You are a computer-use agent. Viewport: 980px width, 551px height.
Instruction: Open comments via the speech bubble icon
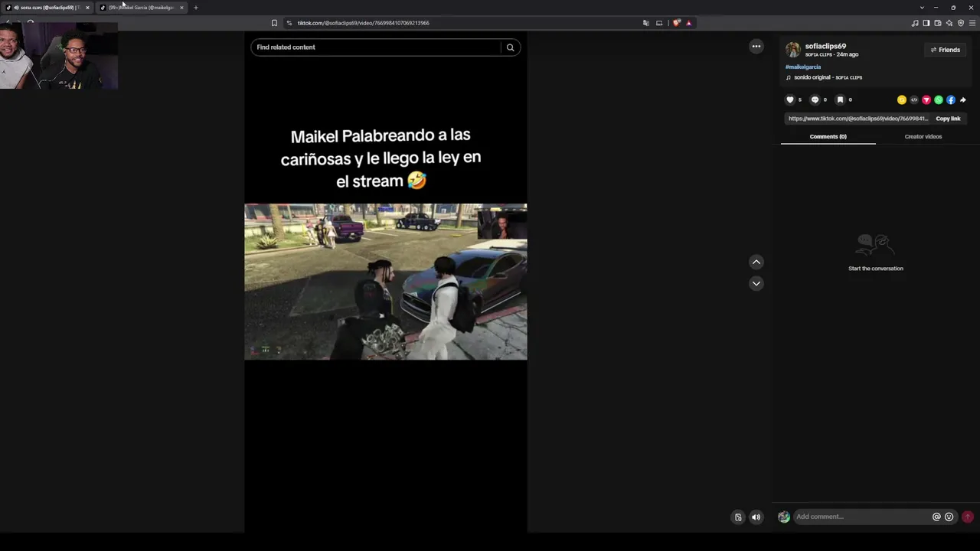click(x=815, y=99)
